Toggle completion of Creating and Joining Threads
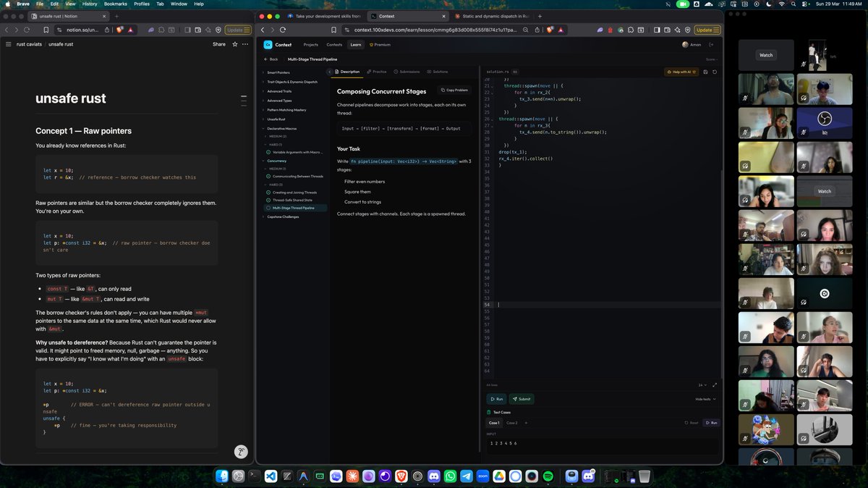Viewport: 868px width, 488px height. [x=268, y=192]
